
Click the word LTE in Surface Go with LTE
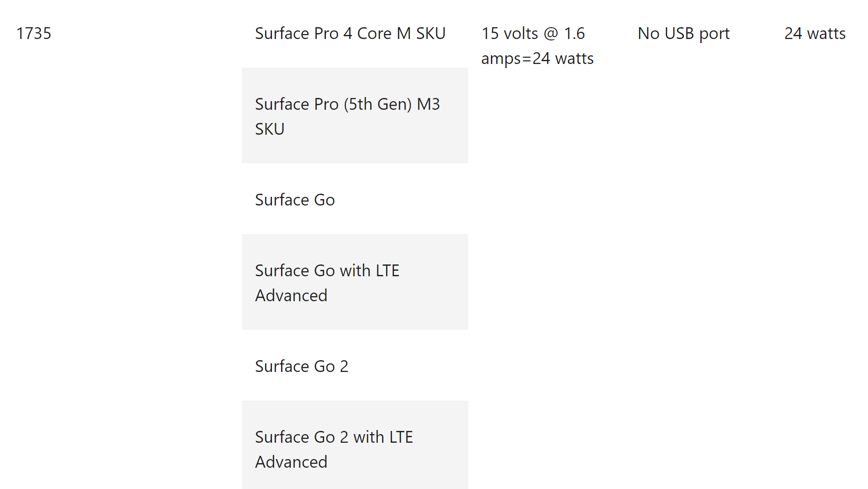pyautogui.click(x=387, y=270)
